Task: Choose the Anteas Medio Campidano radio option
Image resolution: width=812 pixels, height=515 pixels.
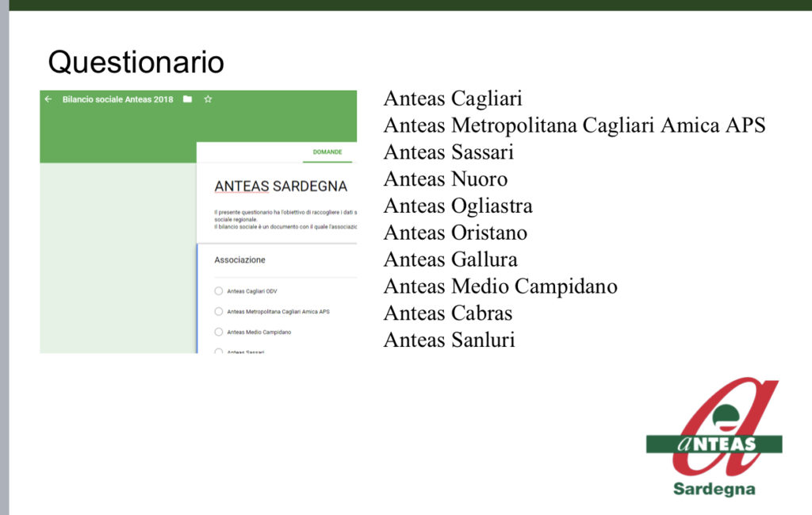Action: click(219, 332)
